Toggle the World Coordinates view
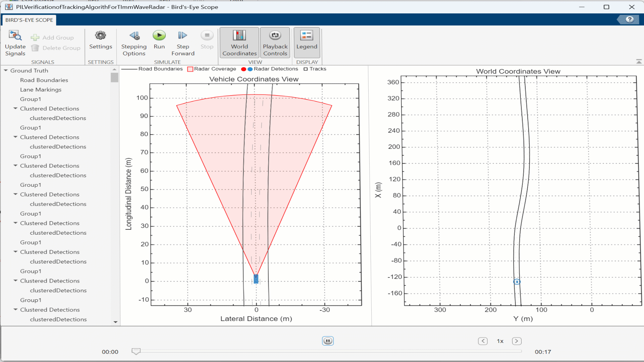Viewport: 644px width, 362px height. point(239,43)
